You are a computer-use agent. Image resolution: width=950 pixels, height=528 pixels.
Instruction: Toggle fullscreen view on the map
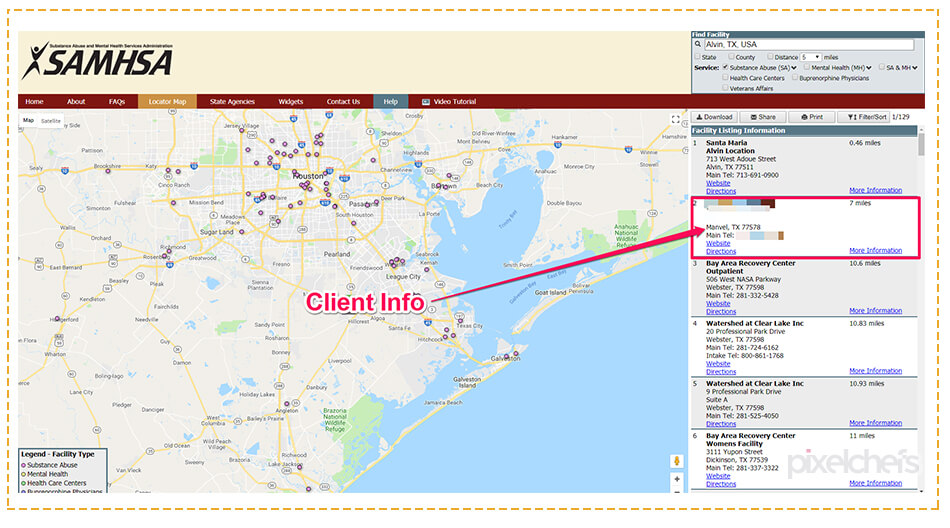(676, 119)
